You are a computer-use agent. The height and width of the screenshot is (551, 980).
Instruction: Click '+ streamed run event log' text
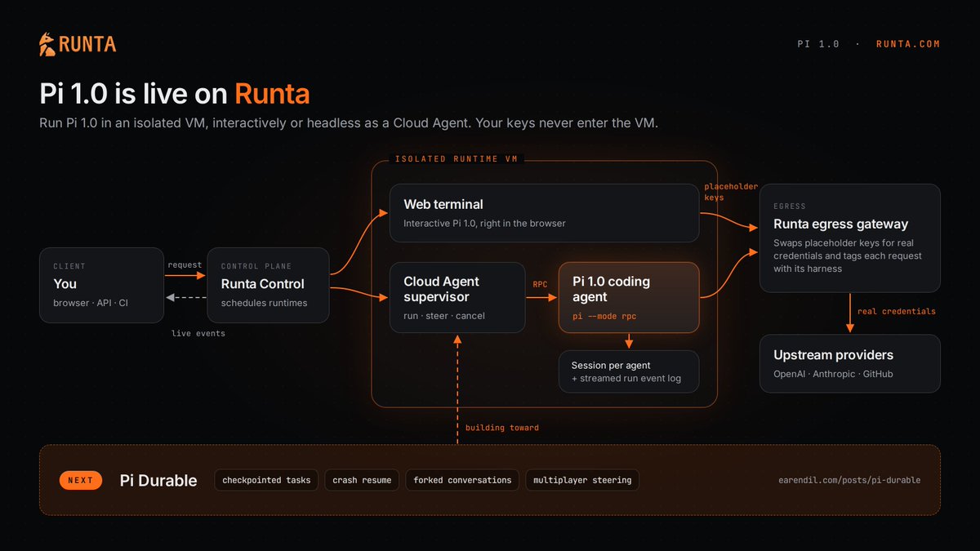[x=626, y=378]
